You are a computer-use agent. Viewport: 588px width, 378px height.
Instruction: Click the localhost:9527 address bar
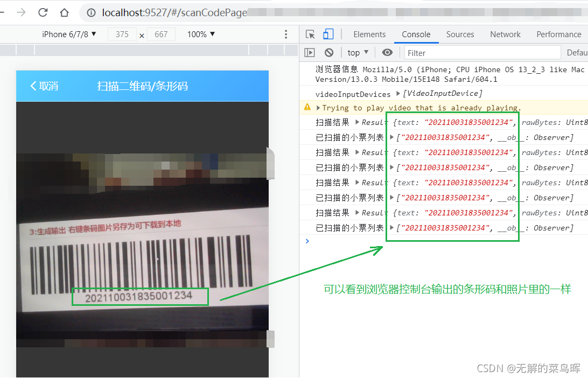click(x=333, y=13)
